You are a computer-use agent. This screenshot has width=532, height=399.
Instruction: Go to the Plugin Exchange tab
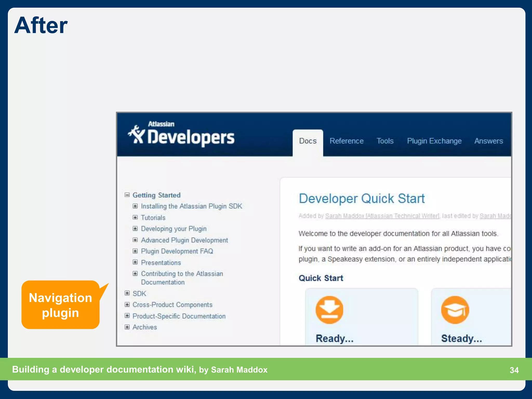tap(434, 141)
